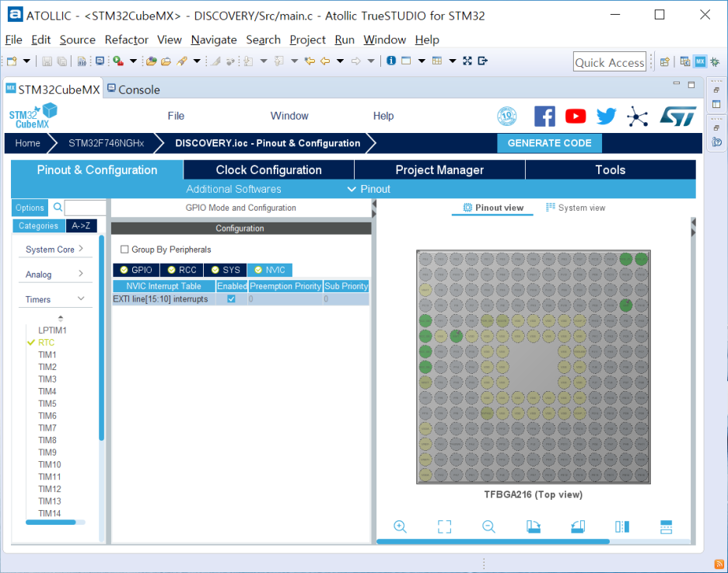Click the ST community network icon

coord(637,116)
